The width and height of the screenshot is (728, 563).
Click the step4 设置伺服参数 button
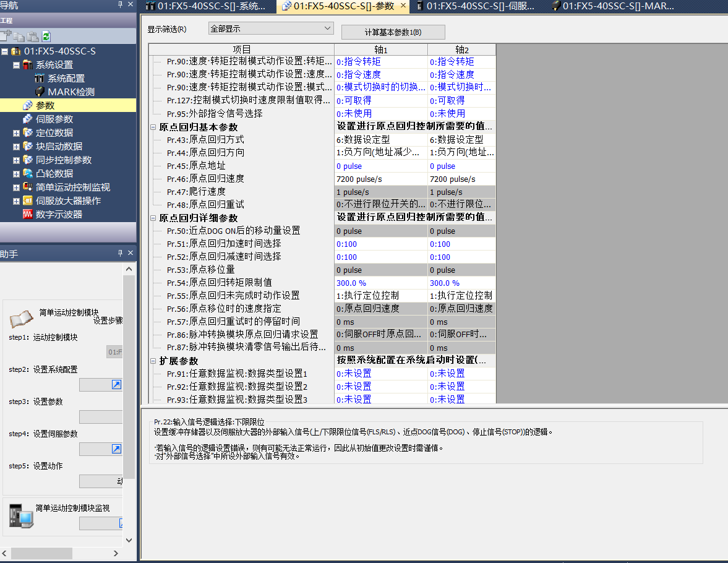click(x=116, y=449)
